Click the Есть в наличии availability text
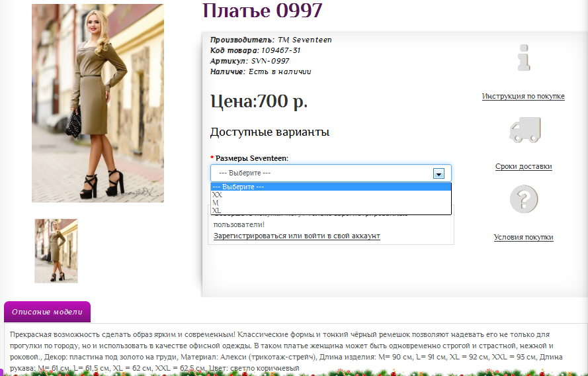The image size is (588, 376). 280,71
